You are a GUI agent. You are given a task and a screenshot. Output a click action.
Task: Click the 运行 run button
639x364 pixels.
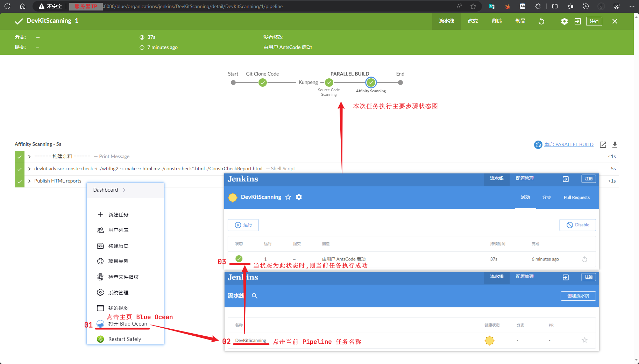point(243,225)
